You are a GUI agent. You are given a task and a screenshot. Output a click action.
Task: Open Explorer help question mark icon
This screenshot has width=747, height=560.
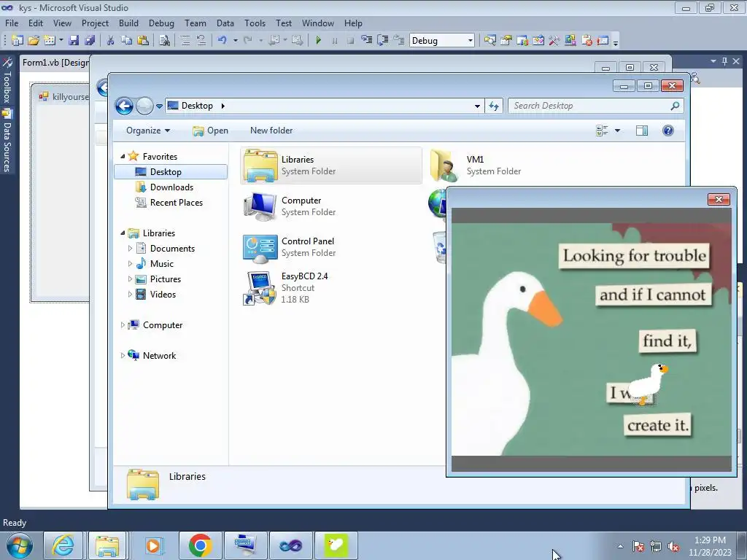tap(668, 131)
